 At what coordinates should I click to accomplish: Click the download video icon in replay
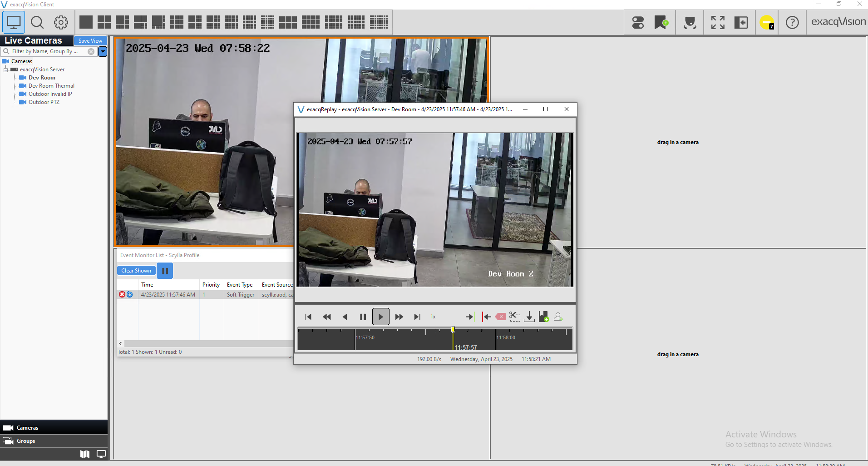tap(529, 317)
